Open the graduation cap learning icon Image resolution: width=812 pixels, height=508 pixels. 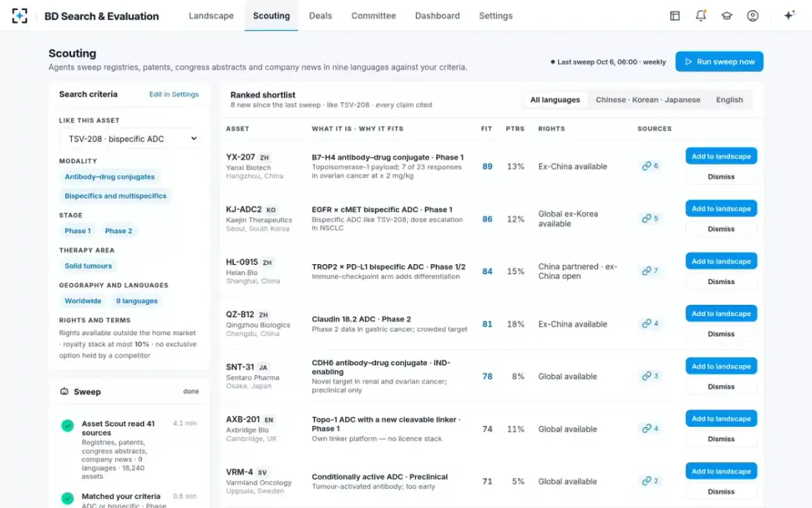tap(727, 16)
